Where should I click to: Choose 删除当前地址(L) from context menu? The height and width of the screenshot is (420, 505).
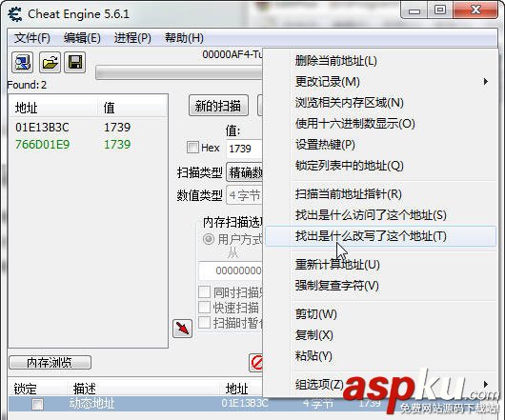pyautogui.click(x=380, y=61)
